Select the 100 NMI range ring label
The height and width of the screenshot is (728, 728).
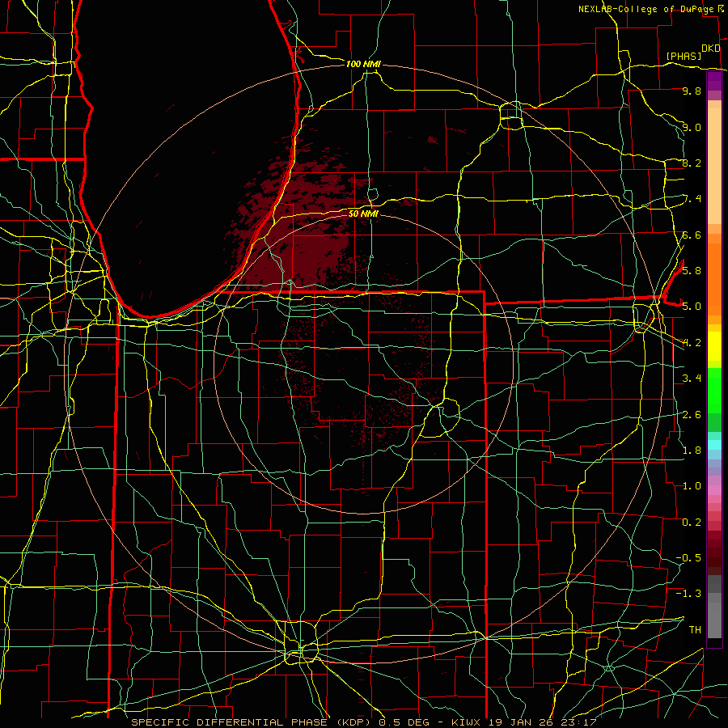tap(363, 64)
